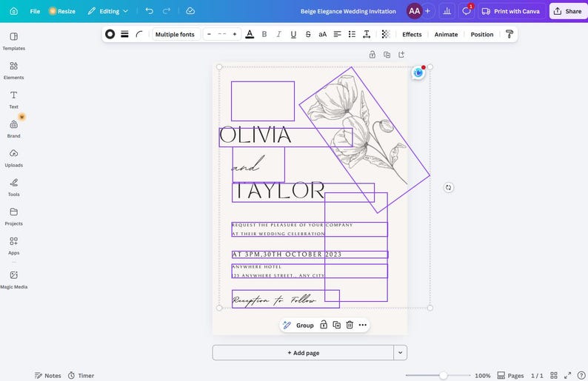This screenshot has height=381, width=588.
Task: Open the AA account avatar
Action: point(414,11)
